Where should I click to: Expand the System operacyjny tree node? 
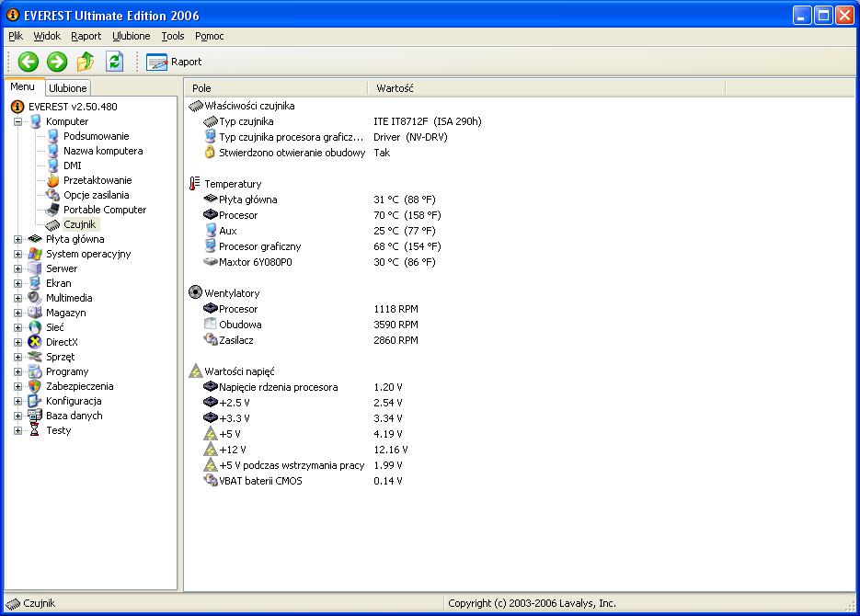(18, 255)
